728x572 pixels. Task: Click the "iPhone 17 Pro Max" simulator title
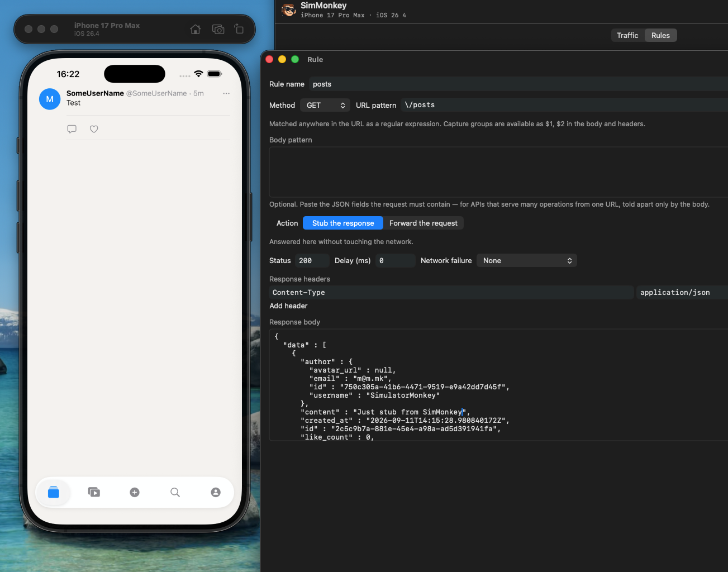click(107, 25)
